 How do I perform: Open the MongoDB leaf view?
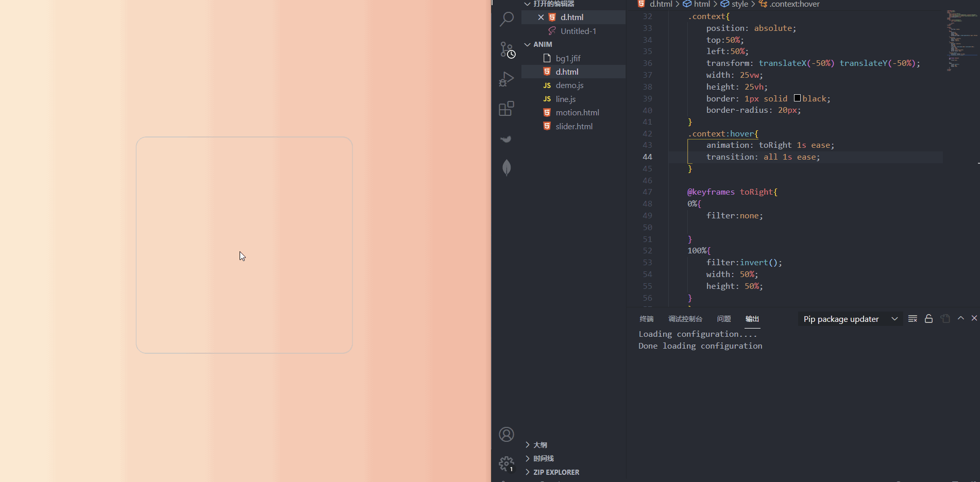tap(506, 167)
